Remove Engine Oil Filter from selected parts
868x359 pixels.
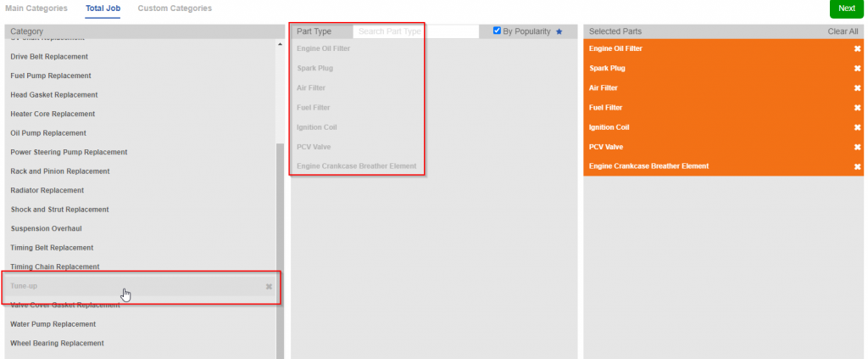(857, 49)
